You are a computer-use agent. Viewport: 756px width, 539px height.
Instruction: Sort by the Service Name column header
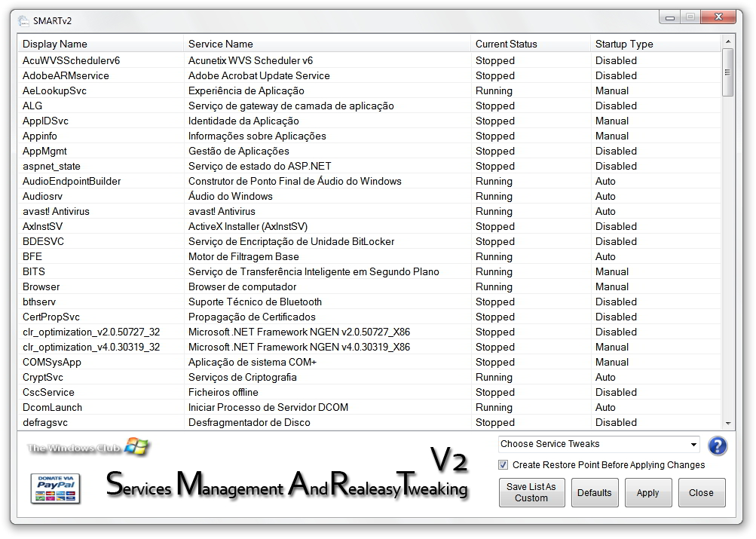point(327,44)
